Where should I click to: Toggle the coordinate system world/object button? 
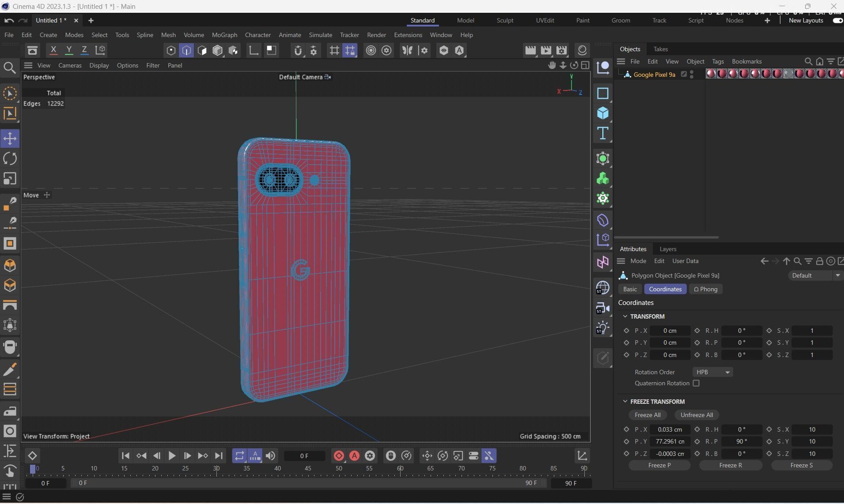click(100, 50)
